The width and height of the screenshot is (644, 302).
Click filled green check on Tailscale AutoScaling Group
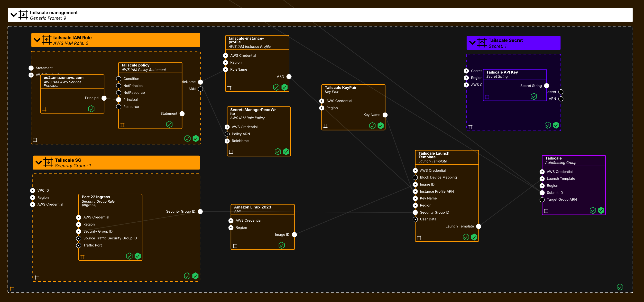tap(601, 211)
